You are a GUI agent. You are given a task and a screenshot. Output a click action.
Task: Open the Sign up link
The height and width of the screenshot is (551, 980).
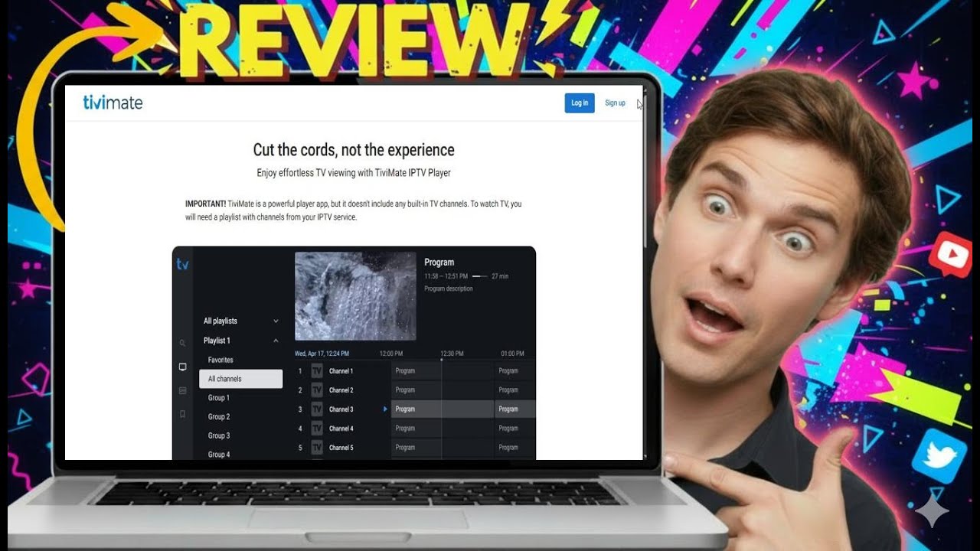[615, 103]
